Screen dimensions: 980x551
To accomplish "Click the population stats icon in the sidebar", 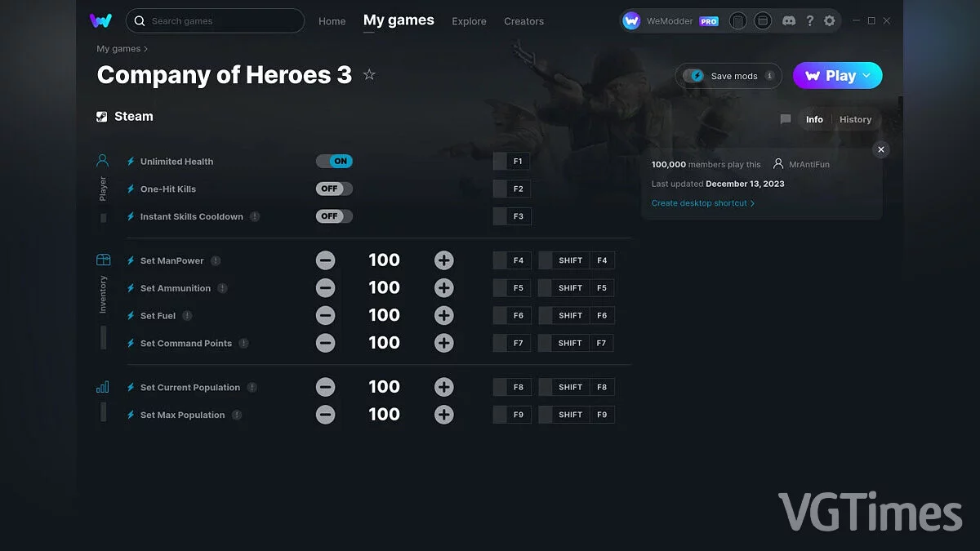I will 102,386.
